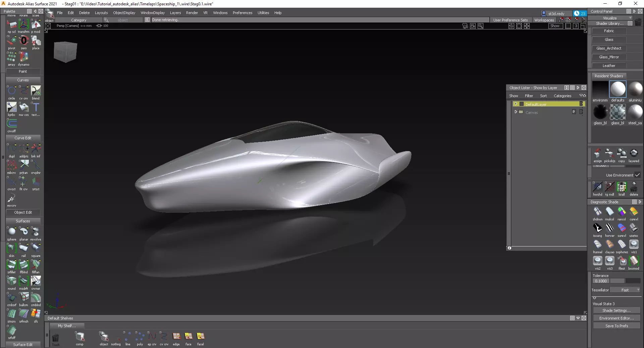Viewport: 644px width, 348px height.
Task: Select the rail surface tool
Action: pyautogui.click(x=23, y=248)
